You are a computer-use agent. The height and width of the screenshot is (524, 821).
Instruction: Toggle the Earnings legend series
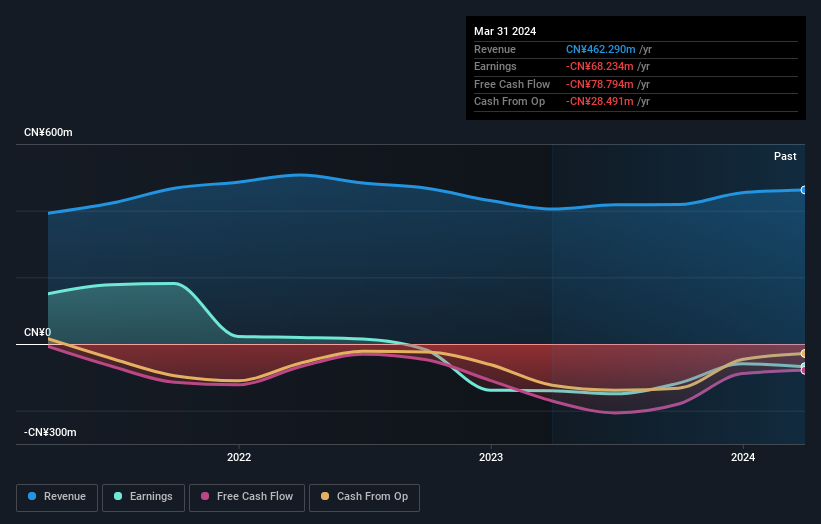[x=143, y=497]
